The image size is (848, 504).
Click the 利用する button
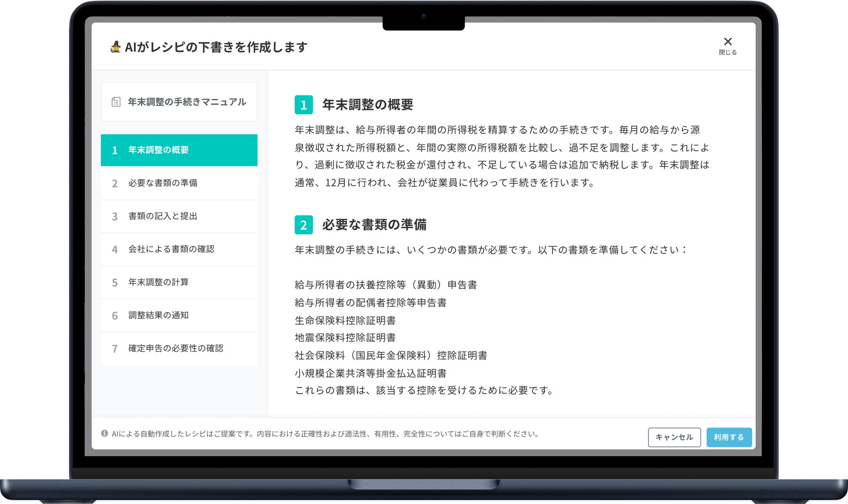pyautogui.click(x=728, y=437)
